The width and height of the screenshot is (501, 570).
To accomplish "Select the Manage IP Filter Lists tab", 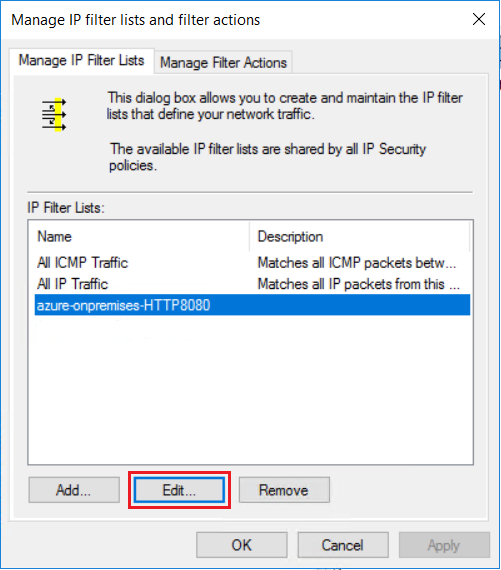I will click(x=81, y=60).
